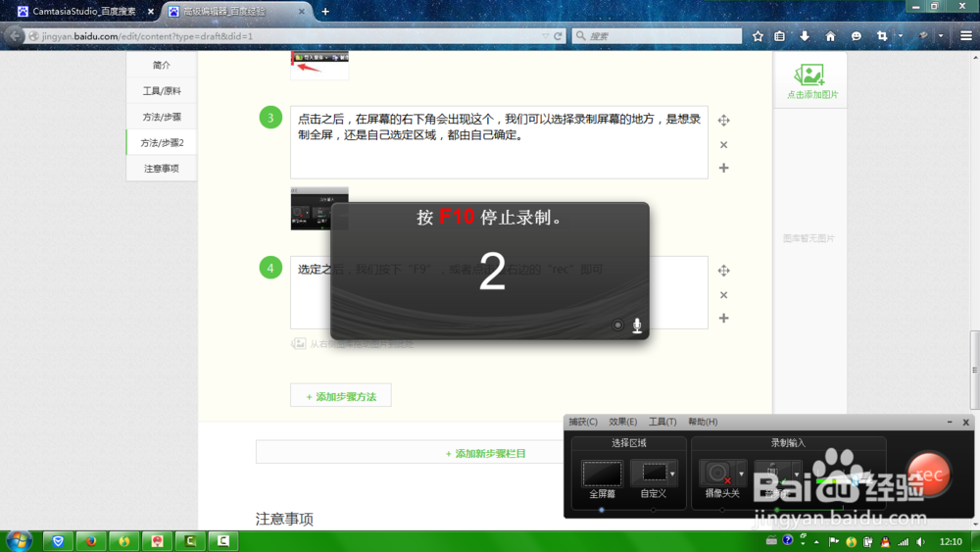Viewport: 980px width, 552px height.
Task: Delete step 4 with X icon
Action: pos(724,294)
